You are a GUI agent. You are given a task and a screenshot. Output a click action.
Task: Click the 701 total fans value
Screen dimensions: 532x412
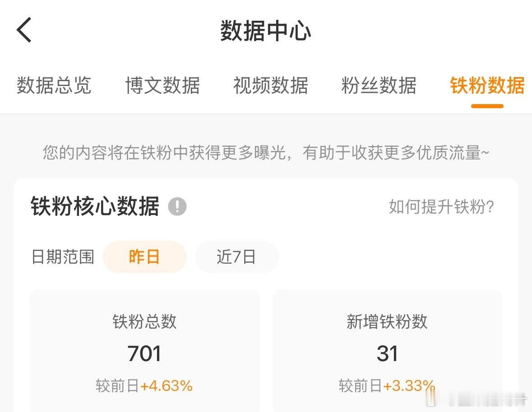tap(144, 354)
